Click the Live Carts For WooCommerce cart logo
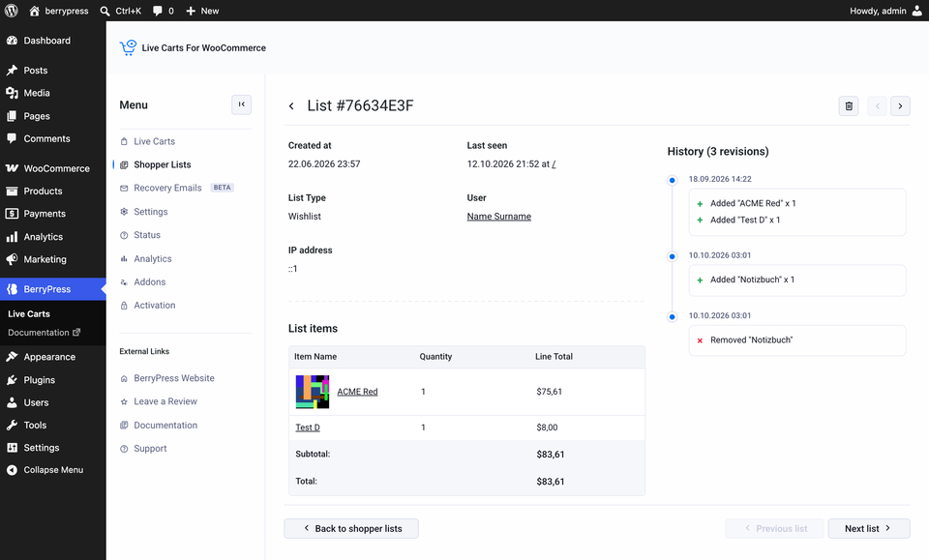929x560 pixels. tap(128, 47)
